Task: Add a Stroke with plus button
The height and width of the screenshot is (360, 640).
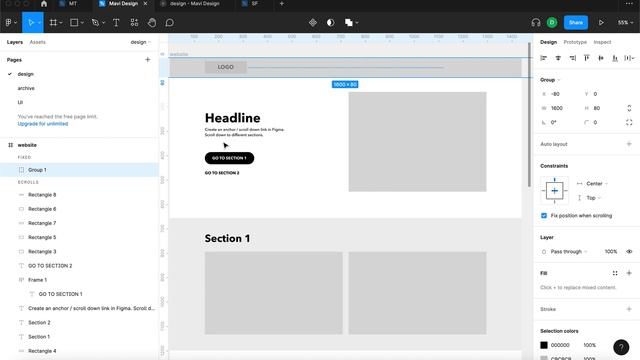Action: click(x=629, y=309)
